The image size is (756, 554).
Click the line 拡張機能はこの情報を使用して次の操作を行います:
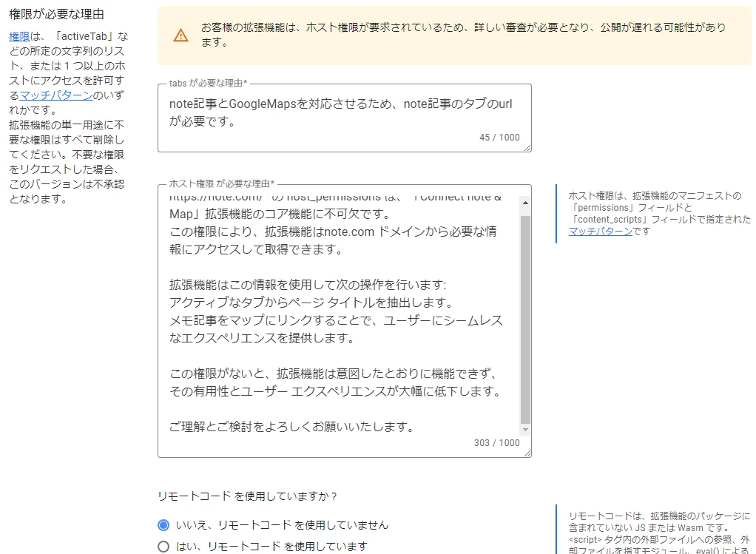pyautogui.click(x=308, y=285)
